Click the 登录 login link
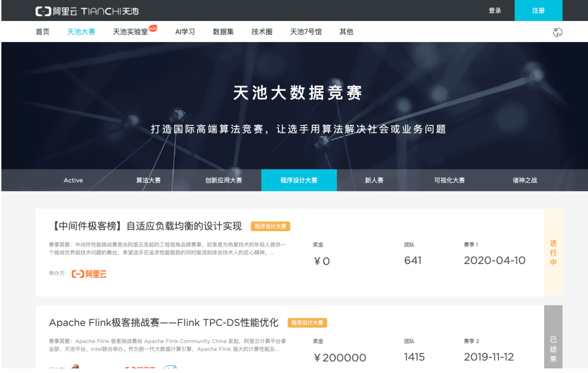This screenshot has height=373, width=588. 495,10
